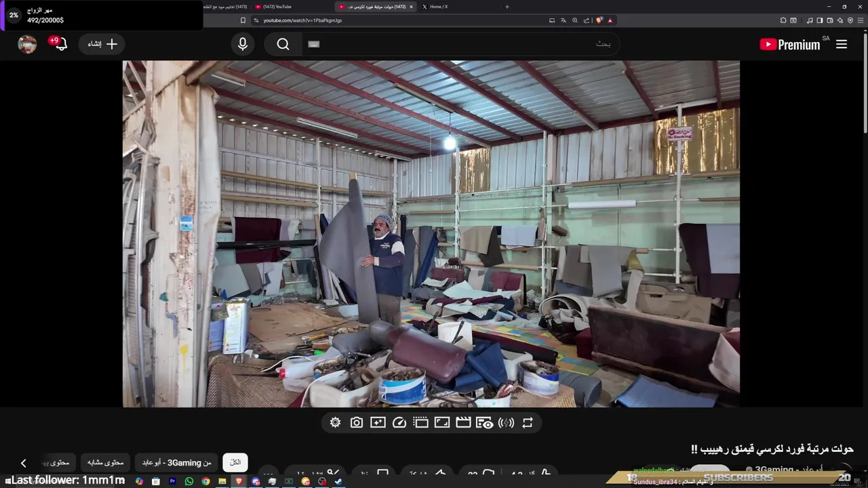Image resolution: width=868 pixels, height=488 pixels.
Task: Open the enhancer settings gear icon
Action: 335,422
